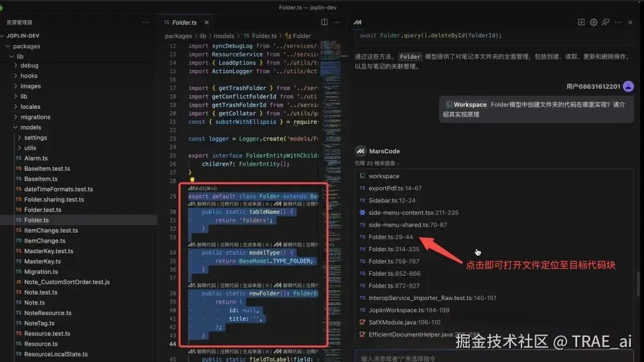Start a new chat with the plus icon
Image resolution: width=644 pixels, height=362 pixels.
pos(582,22)
